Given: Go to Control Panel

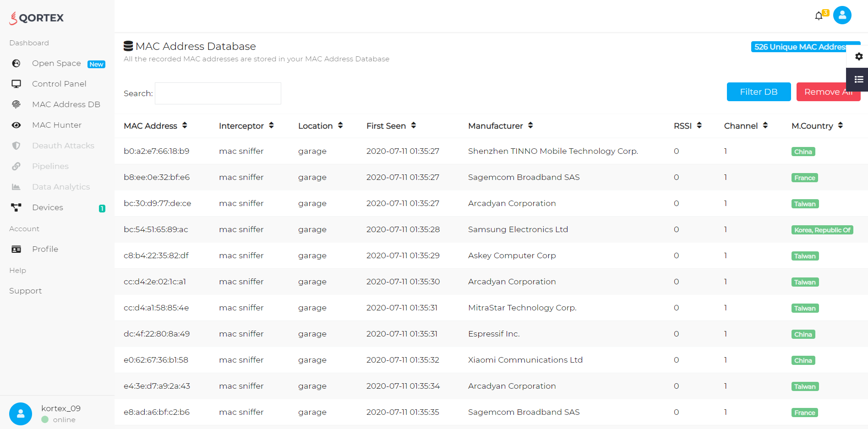Looking at the screenshot, I should point(59,84).
